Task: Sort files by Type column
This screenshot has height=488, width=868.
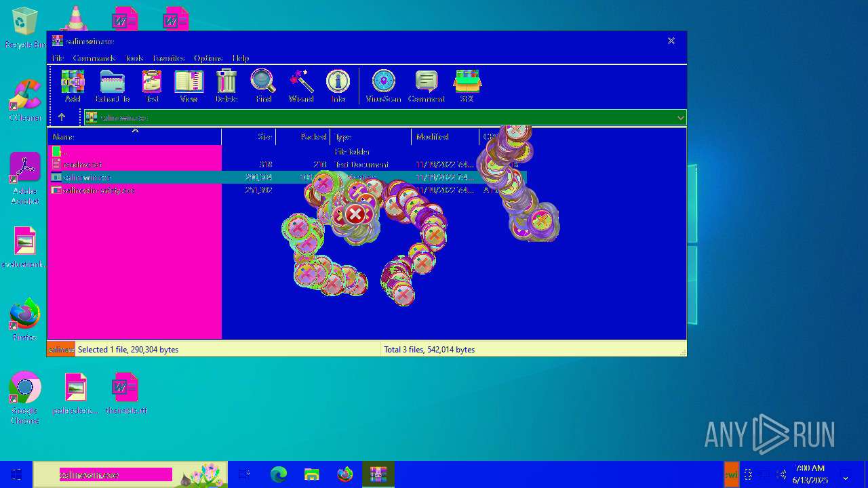Action: point(371,137)
